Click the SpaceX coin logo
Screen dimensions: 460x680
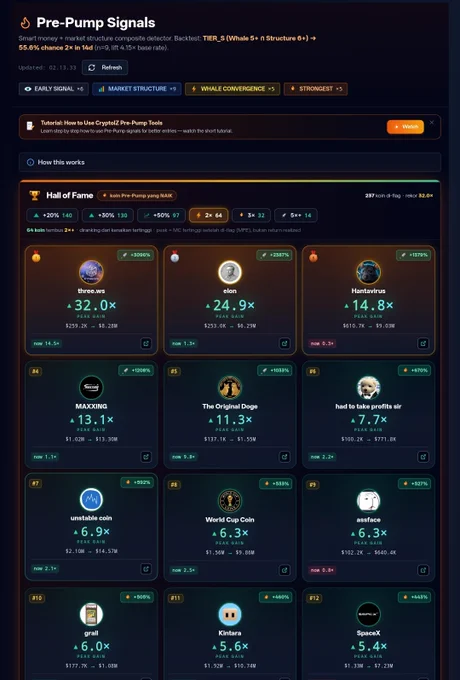pyautogui.click(x=369, y=614)
